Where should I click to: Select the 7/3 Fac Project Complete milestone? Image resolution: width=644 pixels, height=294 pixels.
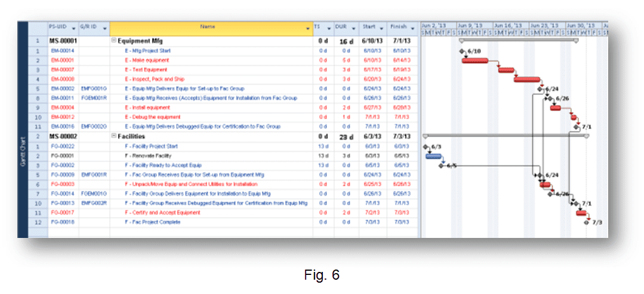click(586, 222)
